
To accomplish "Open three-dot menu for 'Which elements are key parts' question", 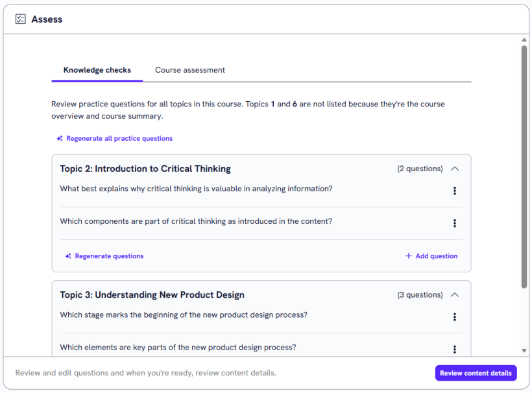I will tap(454, 349).
